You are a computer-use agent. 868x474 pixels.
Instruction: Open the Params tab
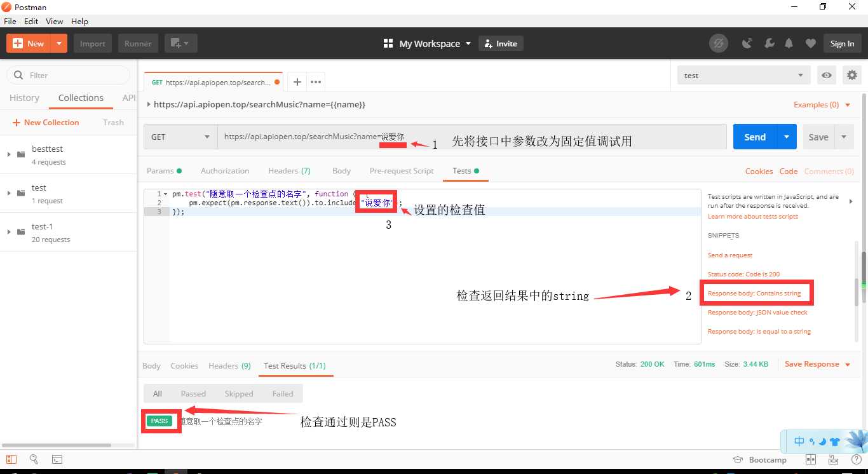(x=164, y=170)
